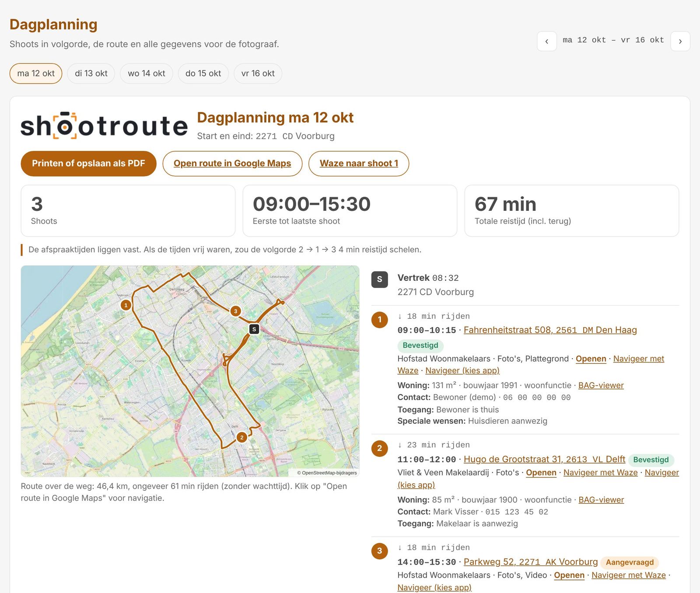This screenshot has height=593, width=700.
Task: Select the ma 12 okt day tab
Action: [x=36, y=73]
